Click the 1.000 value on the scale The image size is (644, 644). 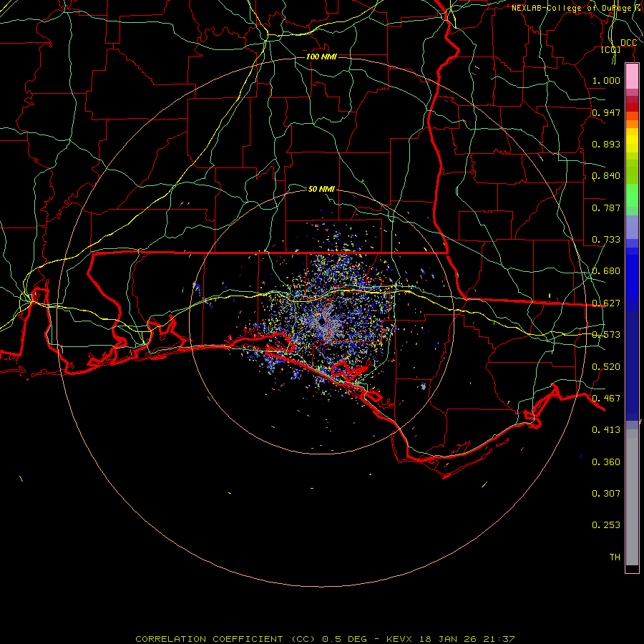606,80
